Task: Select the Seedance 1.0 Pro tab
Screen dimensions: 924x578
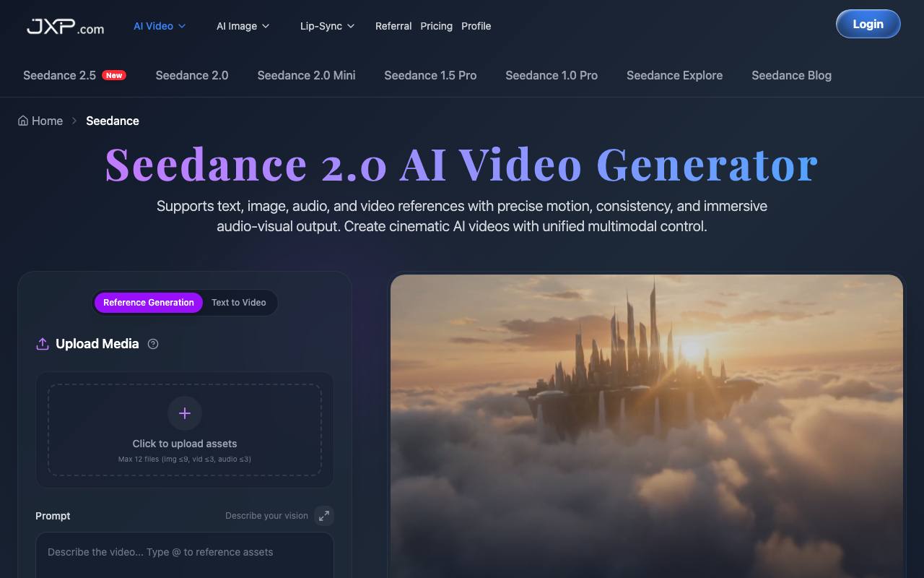Action: (x=552, y=75)
